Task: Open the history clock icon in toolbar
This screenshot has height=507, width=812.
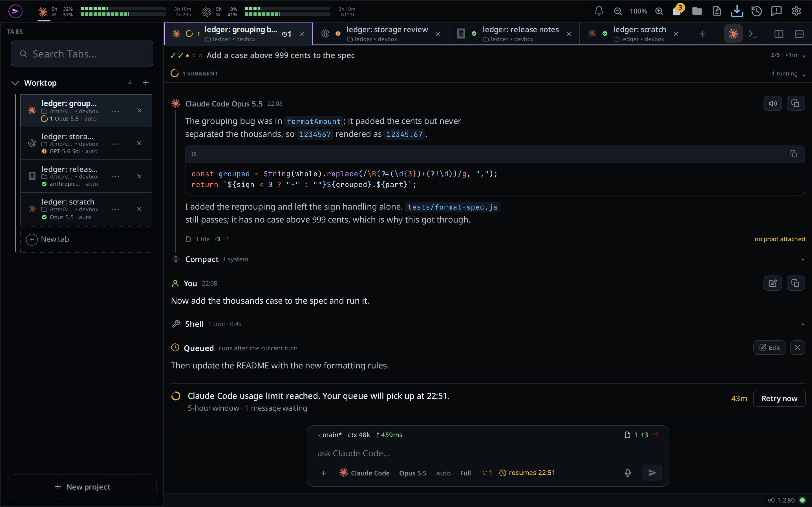Action: 757,11
